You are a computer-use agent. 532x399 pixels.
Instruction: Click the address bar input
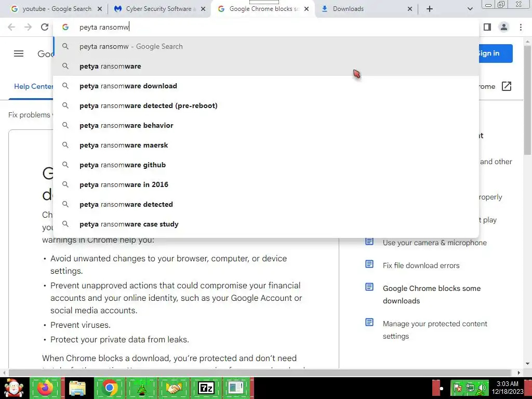point(266,27)
